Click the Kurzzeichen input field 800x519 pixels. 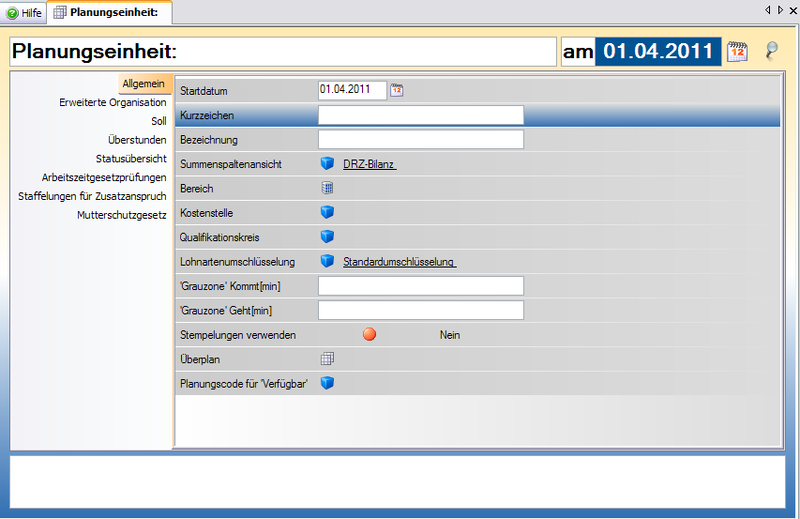pos(420,115)
